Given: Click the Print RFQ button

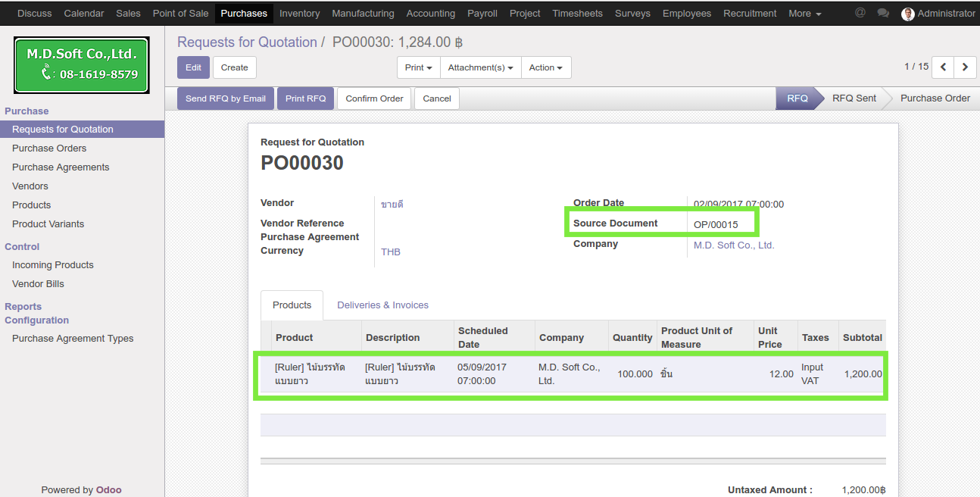Looking at the screenshot, I should 305,98.
